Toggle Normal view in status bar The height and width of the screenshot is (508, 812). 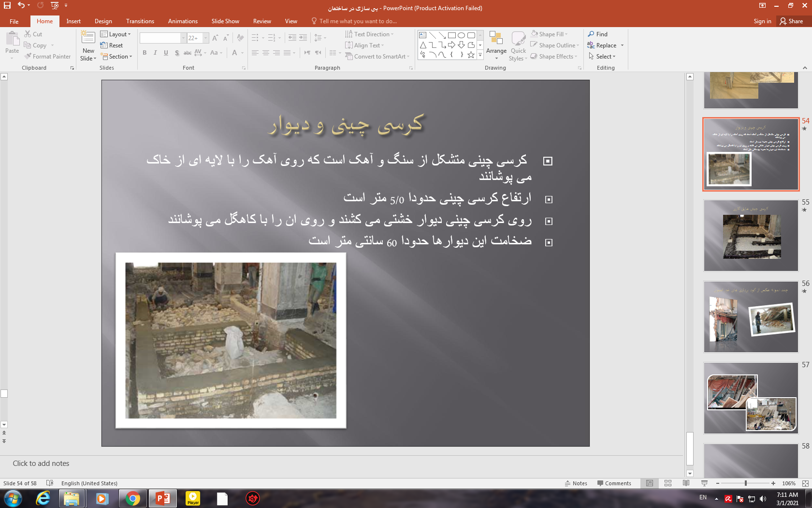(x=650, y=483)
